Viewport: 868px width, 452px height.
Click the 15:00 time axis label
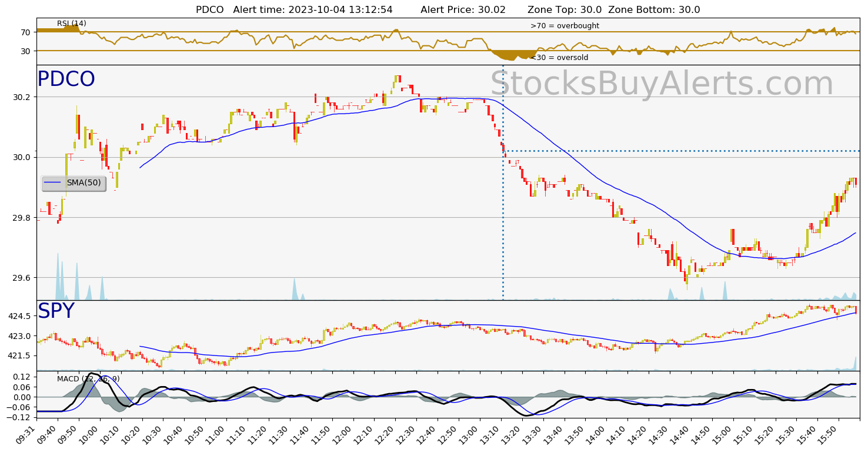pos(723,434)
